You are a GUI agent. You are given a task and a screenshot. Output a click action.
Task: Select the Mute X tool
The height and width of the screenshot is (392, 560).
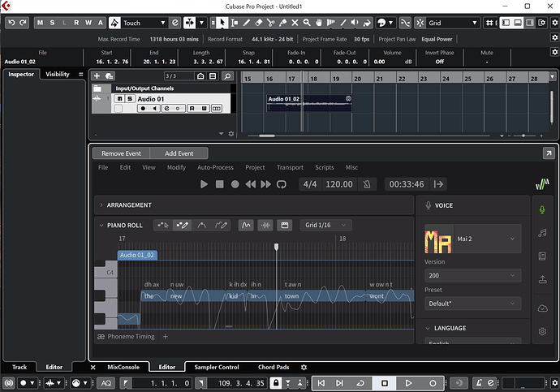(x=295, y=23)
